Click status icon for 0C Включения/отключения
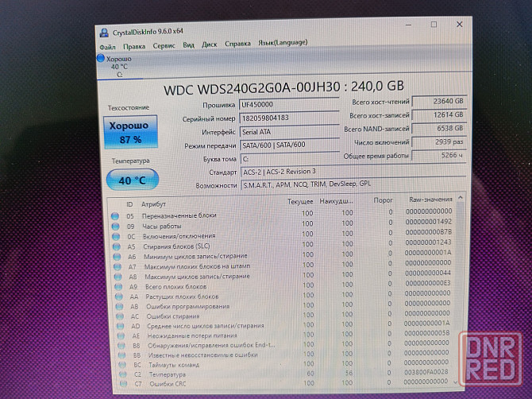The width and height of the screenshot is (532, 399). (116, 236)
